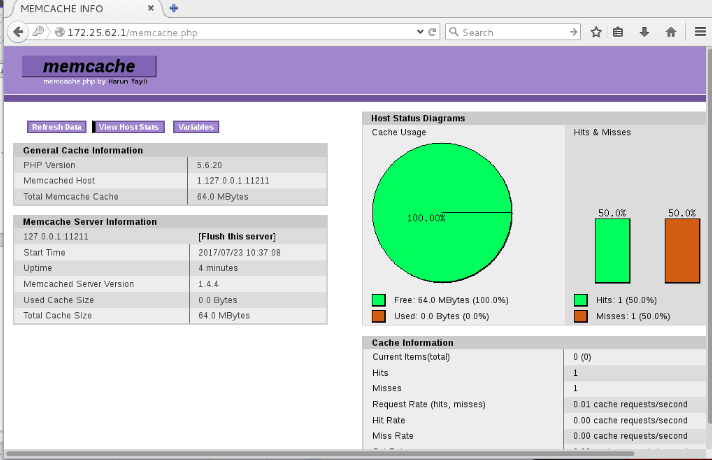The image size is (712, 460).
Task: Click the Cache Usage chart title
Action: click(399, 132)
